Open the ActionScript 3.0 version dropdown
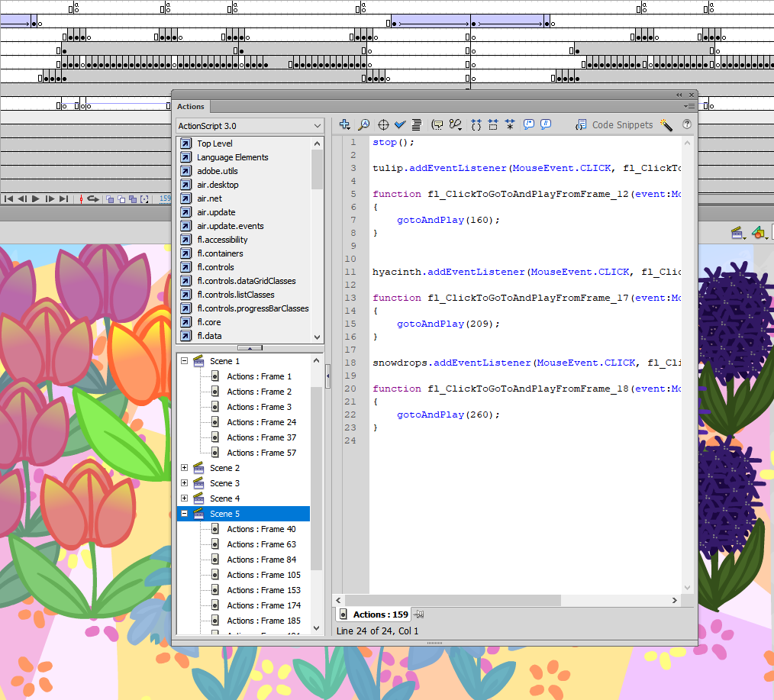Image resolution: width=774 pixels, height=700 pixels. coord(250,126)
